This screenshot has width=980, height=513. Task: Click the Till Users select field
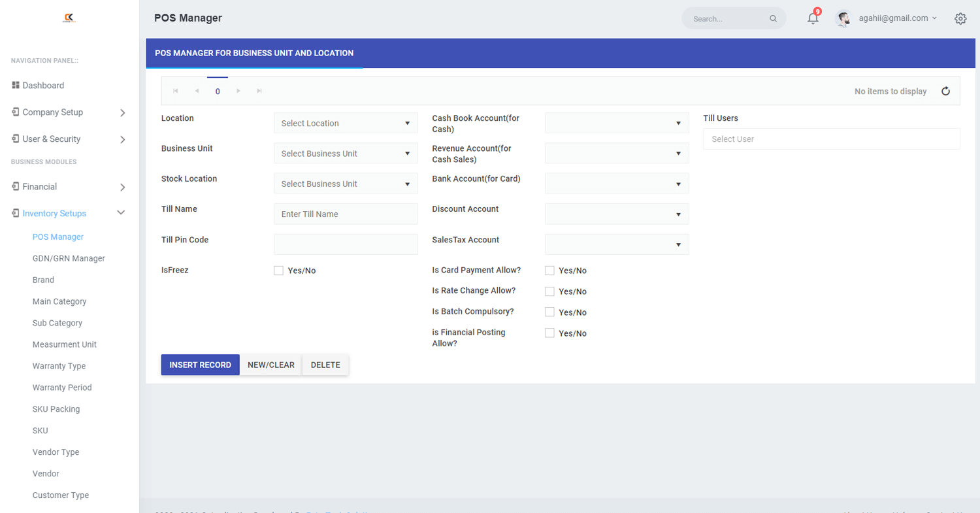point(831,139)
